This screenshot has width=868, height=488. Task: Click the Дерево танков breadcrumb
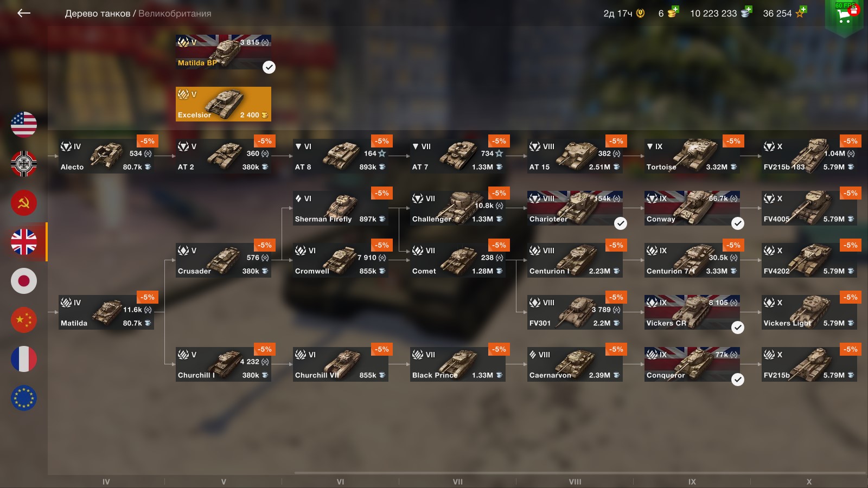pos(98,14)
